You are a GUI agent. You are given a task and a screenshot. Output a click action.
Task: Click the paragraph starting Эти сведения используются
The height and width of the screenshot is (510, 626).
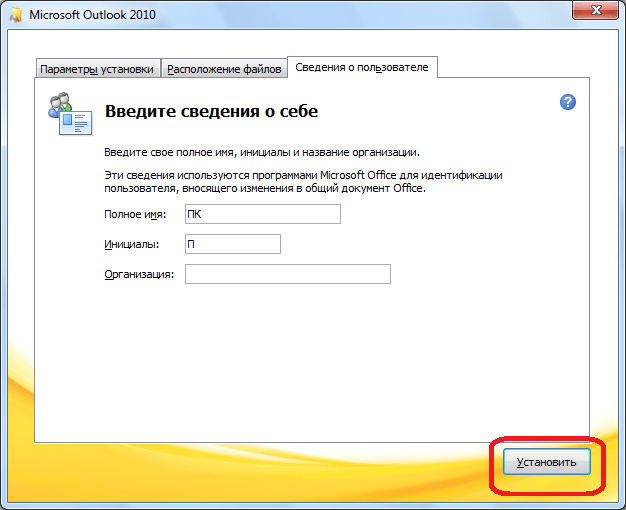(x=303, y=182)
